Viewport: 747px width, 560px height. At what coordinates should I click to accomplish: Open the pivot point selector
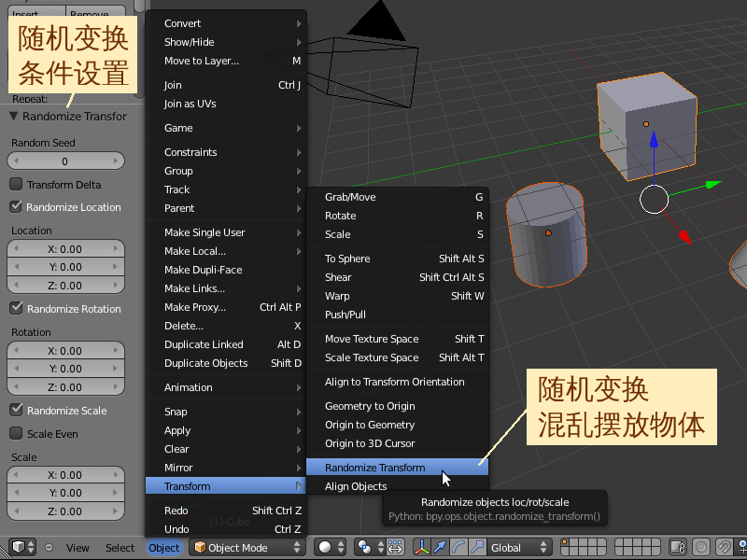370,547
